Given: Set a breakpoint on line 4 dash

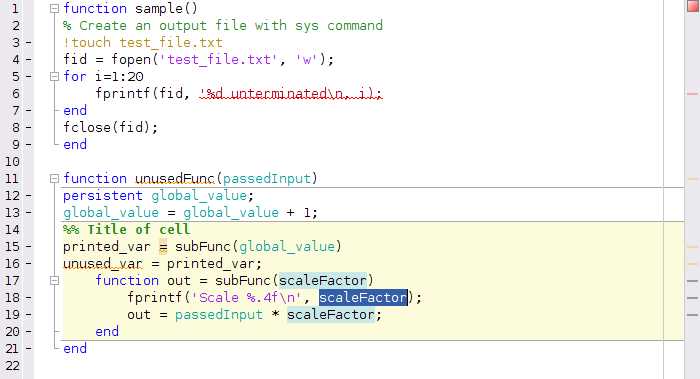Looking at the screenshot, I should click(29, 60).
